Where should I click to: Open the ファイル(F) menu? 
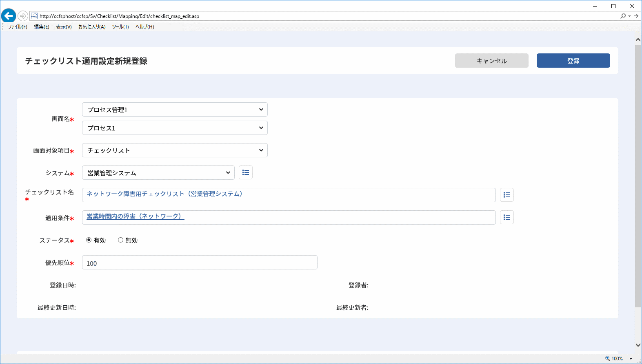[18, 27]
